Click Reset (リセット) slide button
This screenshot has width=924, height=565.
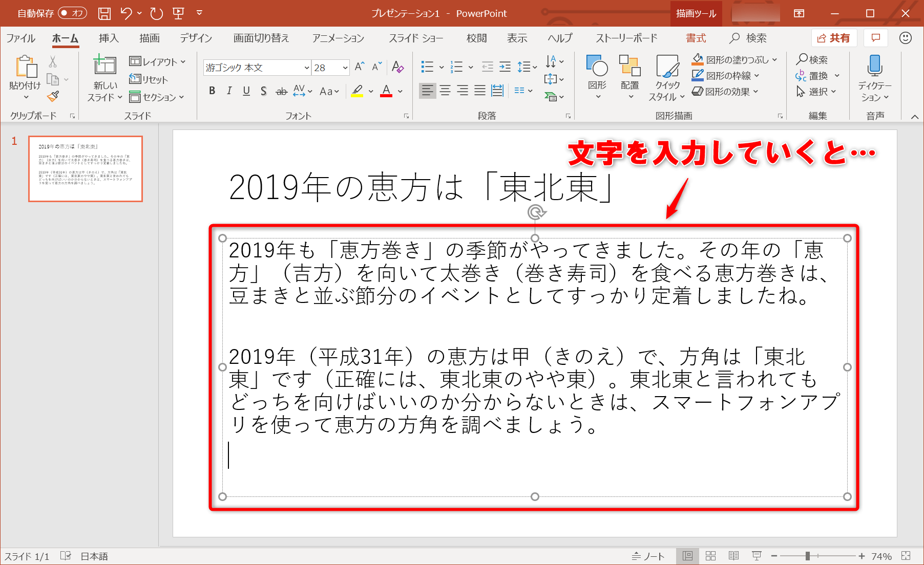click(x=149, y=79)
